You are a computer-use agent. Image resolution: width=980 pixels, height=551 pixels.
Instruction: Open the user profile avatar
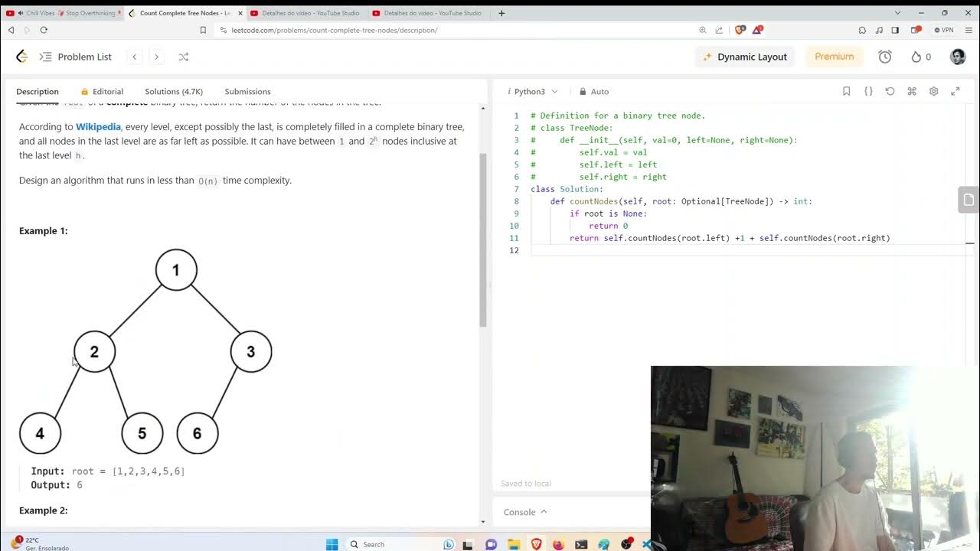pos(958,57)
